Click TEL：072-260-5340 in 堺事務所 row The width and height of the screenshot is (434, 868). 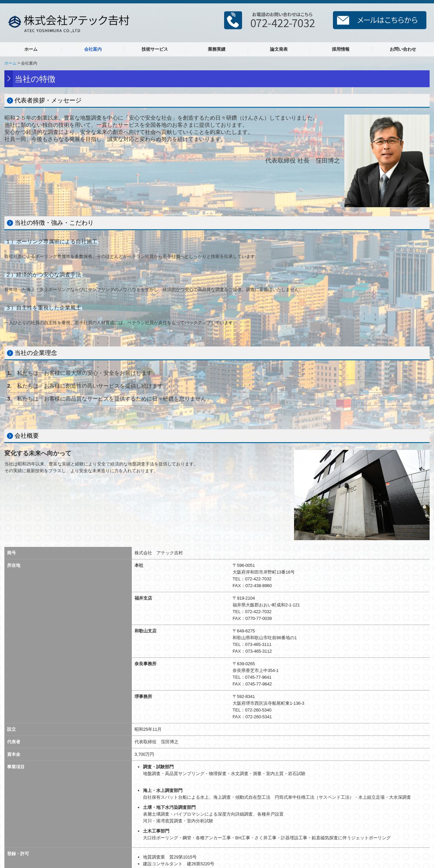pyautogui.click(x=252, y=710)
